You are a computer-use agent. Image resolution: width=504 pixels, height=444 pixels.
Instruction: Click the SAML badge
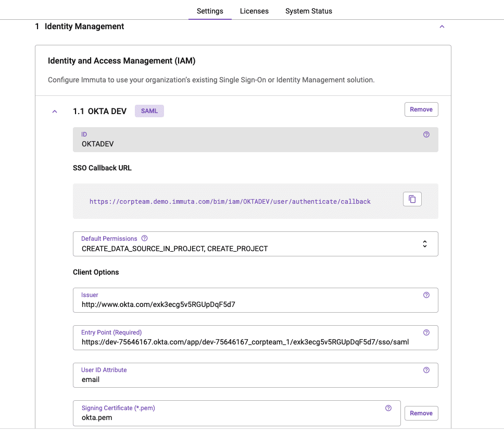pos(149,111)
